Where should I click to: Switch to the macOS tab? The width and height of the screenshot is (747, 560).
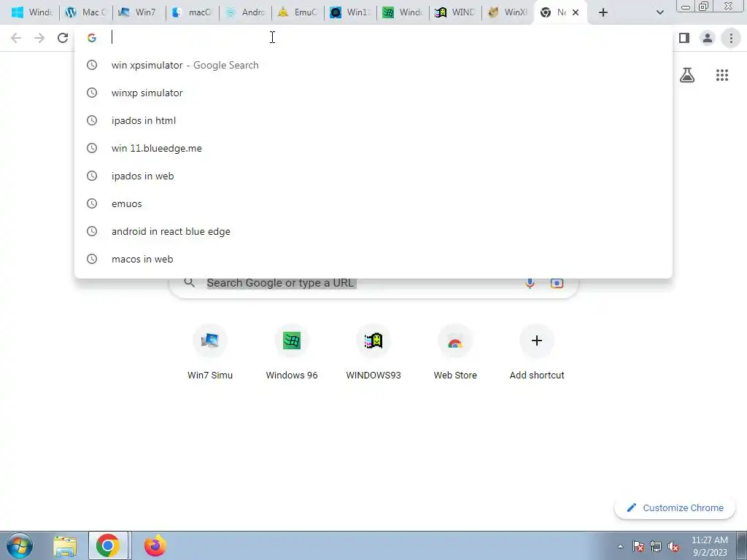[x=192, y=12]
